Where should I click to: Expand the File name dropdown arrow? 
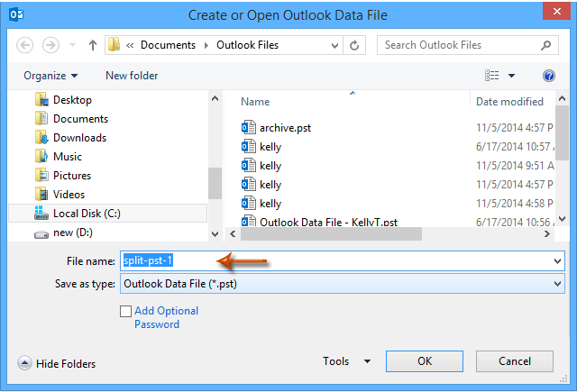point(557,261)
